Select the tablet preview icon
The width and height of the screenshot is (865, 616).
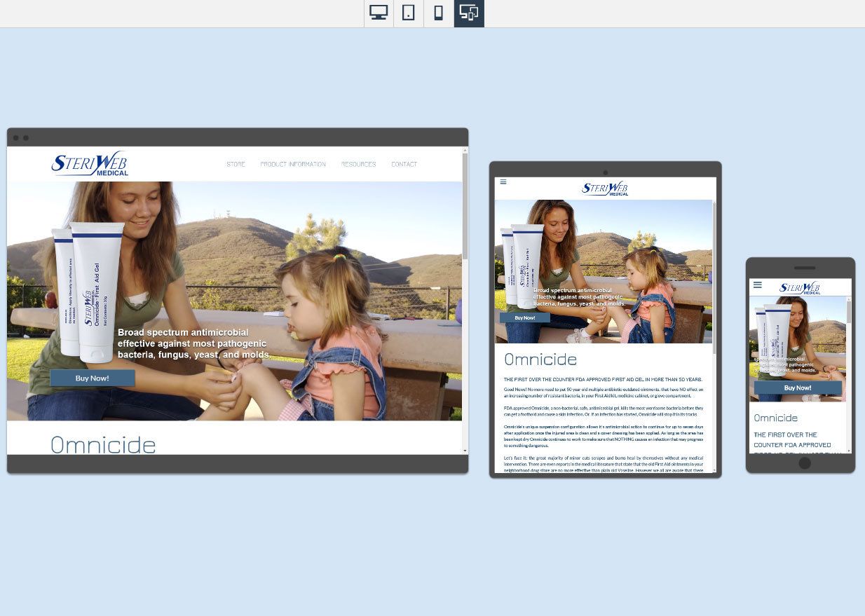click(x=409, y=13)
